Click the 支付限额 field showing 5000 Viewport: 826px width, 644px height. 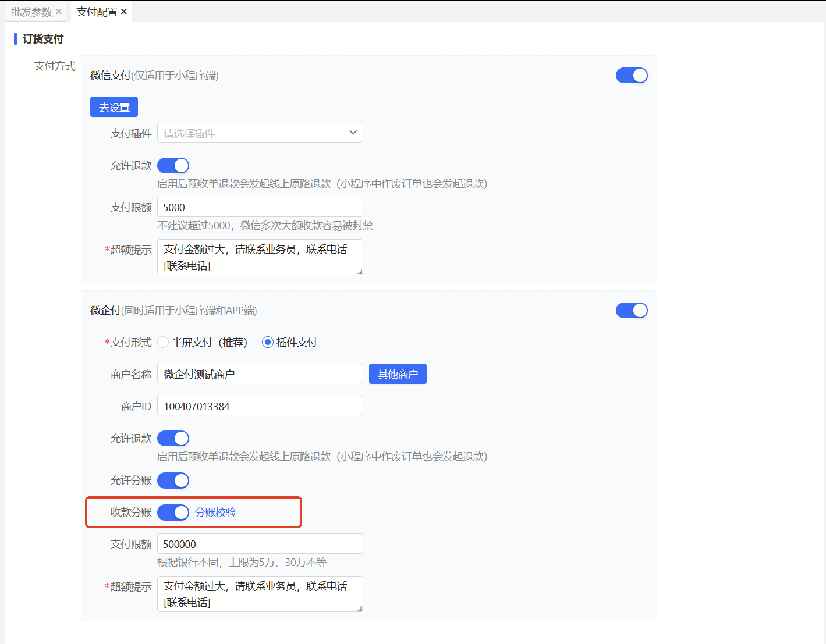click(260, 207)
